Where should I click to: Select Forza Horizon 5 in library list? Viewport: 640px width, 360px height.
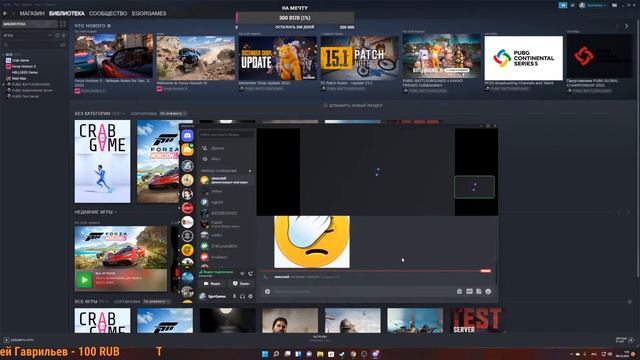click(23, 66)
